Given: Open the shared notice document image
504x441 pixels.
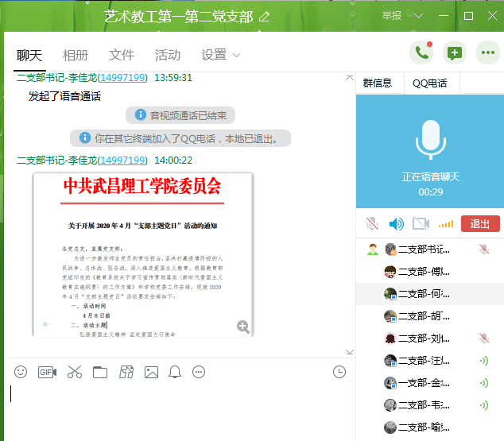Looking at the screenshot, I should pyautogui.click(x=143, y=255).
